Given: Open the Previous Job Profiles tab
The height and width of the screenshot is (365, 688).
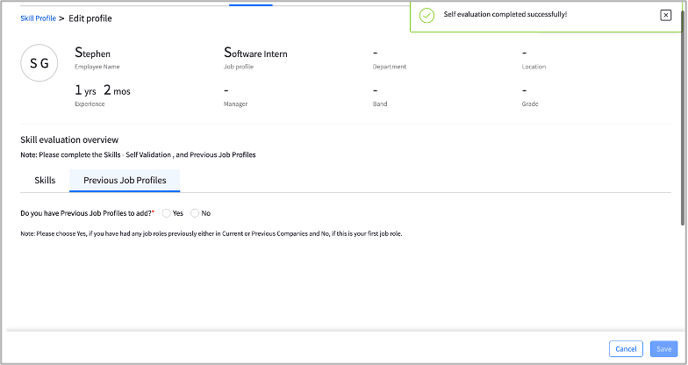Looking at the screenshot, I should tap(125, 180).
